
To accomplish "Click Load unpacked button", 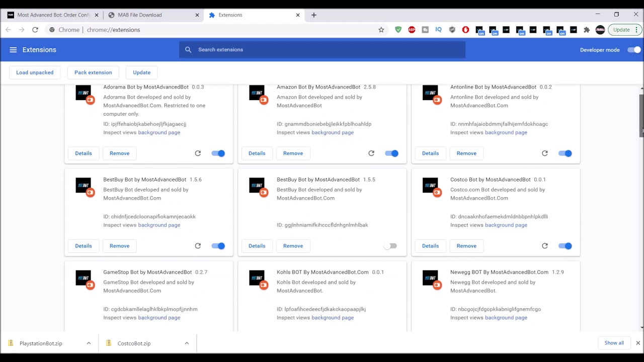I will 35,72.
